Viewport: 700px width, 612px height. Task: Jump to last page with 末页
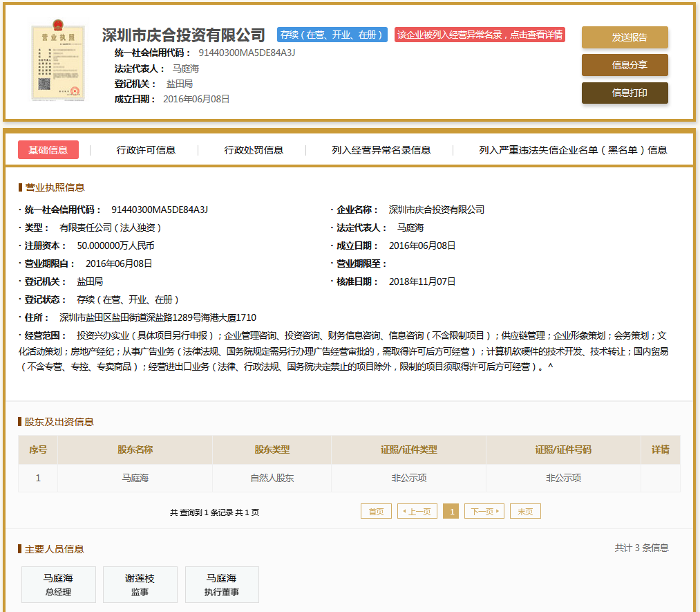click(x=525, y=512)
